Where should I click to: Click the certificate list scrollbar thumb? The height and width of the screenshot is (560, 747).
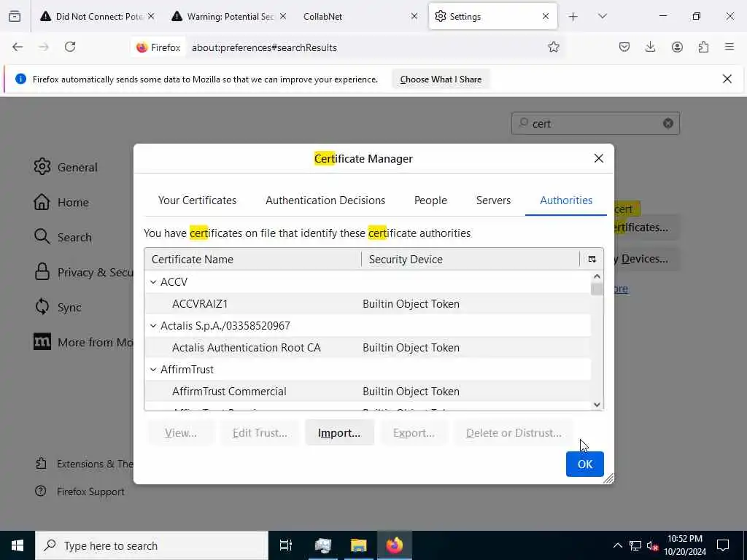pos(597,289)
